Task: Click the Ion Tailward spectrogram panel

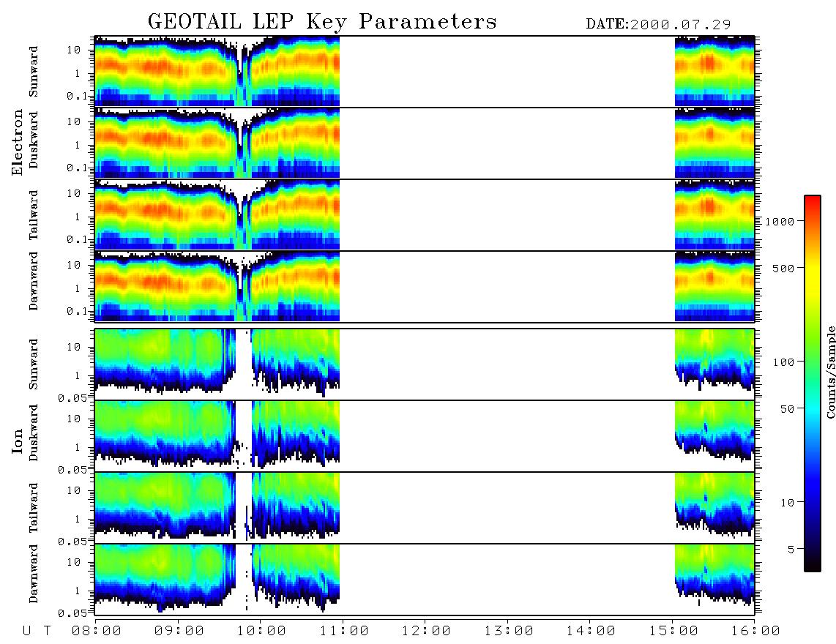Action: 425,508
